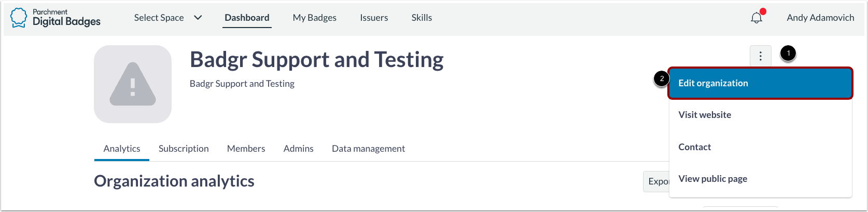This screenshot has width=868, height=212.
Task: Click the organization placeholder warning image
Action: 133,84
